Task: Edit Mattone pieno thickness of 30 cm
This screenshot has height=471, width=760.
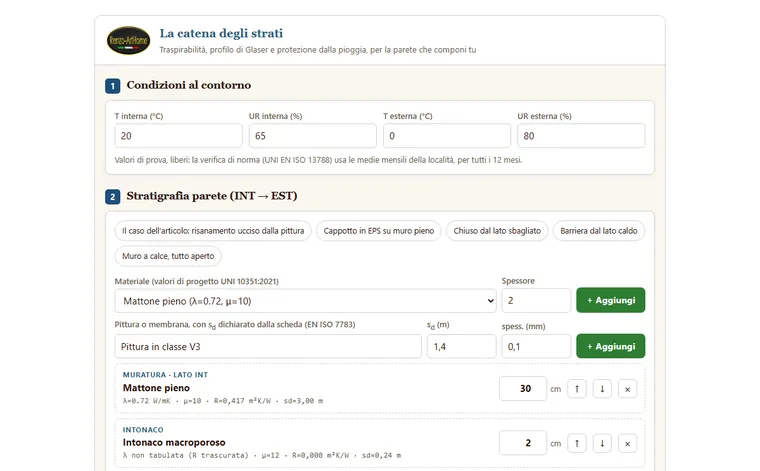Action: 523,389
